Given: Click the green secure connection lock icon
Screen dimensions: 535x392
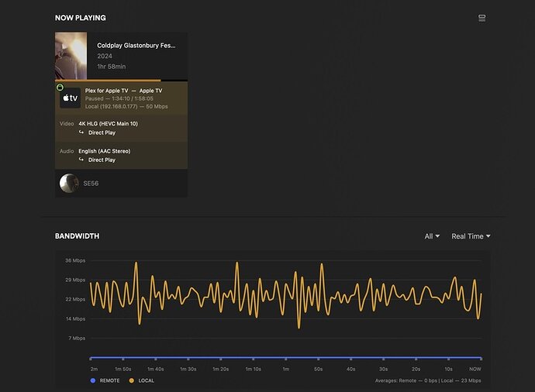Looking at the screenshot, I should (x=60, y=88).
